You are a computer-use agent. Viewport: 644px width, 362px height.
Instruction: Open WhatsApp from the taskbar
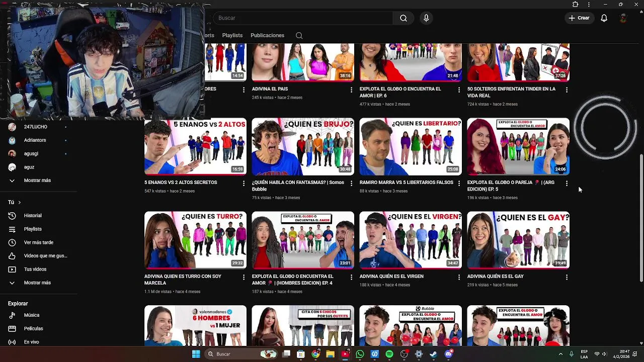click(x=360, y=354)
